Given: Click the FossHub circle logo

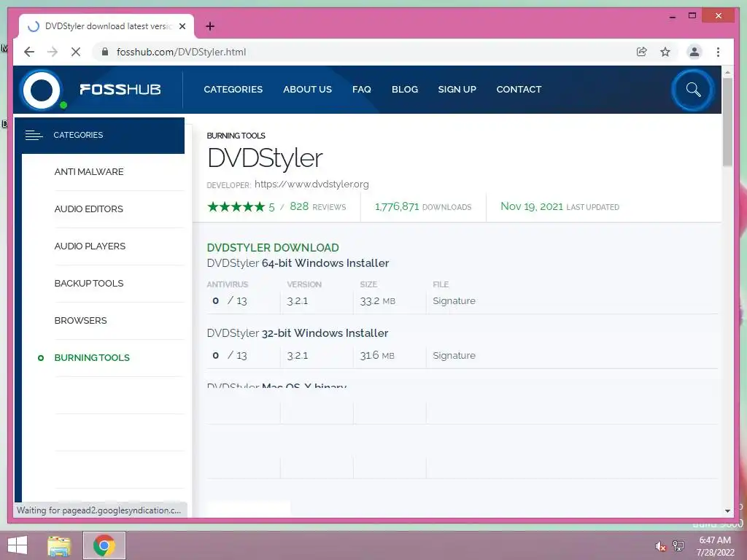Looking at the screenshot, I should coord(42,90).
